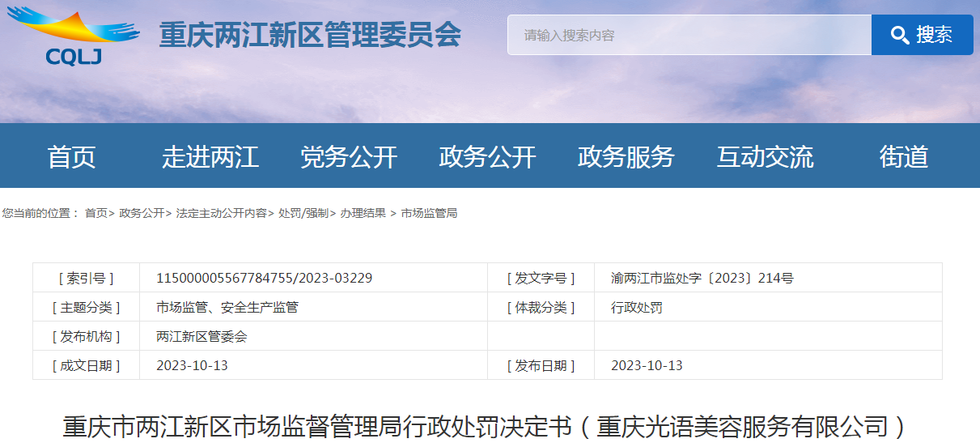This screenshot has height=443, width=980.
Task: Open the 政务服务 navigation item
Action: point(626,156)
